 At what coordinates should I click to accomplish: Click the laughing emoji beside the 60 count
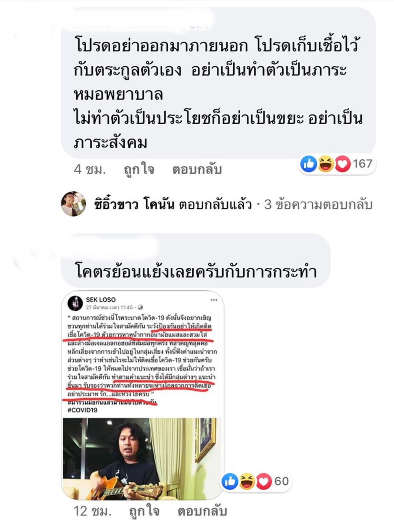point(247,481)
